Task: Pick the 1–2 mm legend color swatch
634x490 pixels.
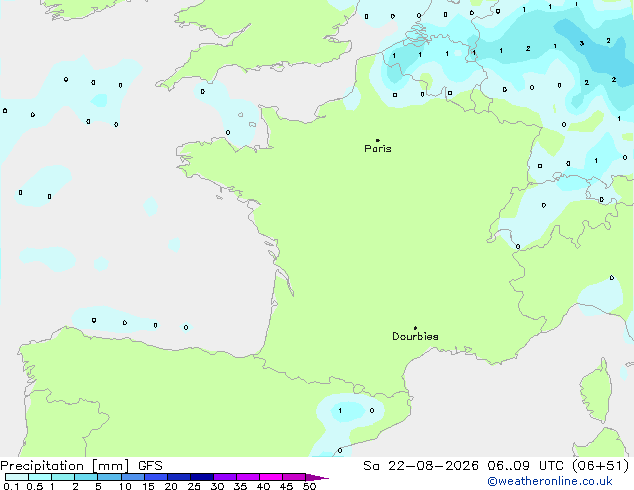Action: pyautogui.click(x=63, y=477)
